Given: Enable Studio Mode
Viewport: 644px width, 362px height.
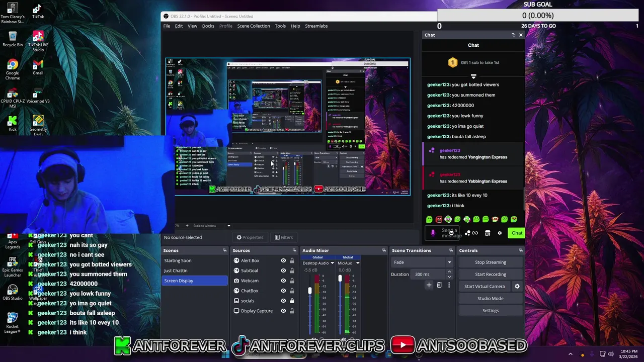Looking at the screenshot, I should 491,298.
